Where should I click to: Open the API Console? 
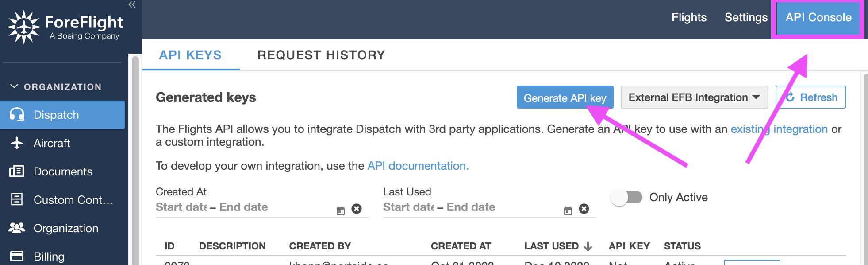[818, 18]
